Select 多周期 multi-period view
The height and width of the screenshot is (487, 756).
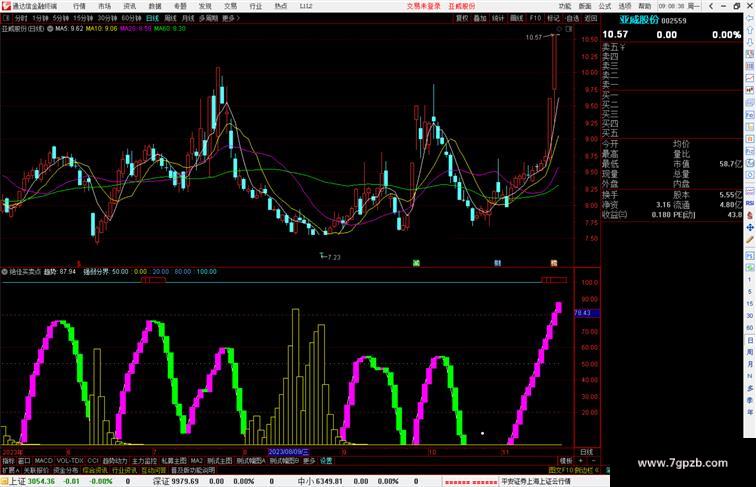tap(208, 18)
